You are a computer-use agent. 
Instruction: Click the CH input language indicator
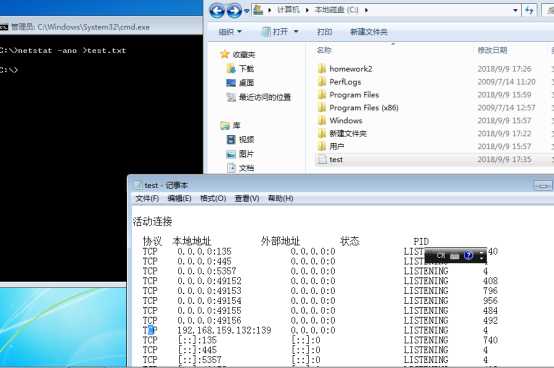click(x=441, y=255)
